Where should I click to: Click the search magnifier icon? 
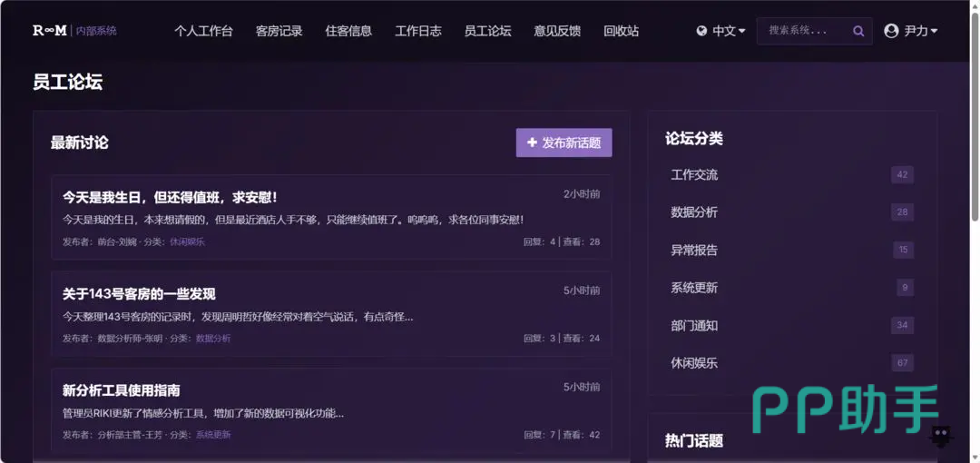tap(858, 31)
